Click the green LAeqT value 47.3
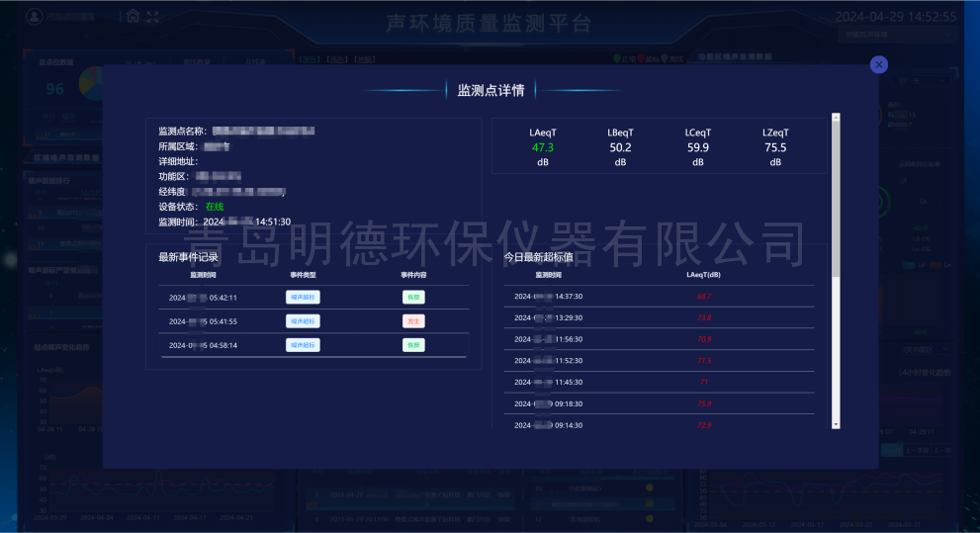The image size is (980, 533). pyautogui.click(x=543, y=148)
